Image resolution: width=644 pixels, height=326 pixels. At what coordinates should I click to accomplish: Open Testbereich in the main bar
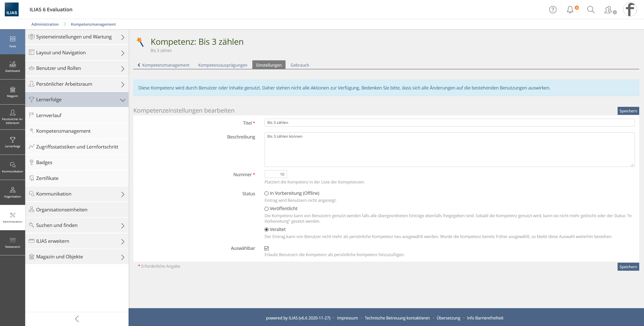point(13,243)
